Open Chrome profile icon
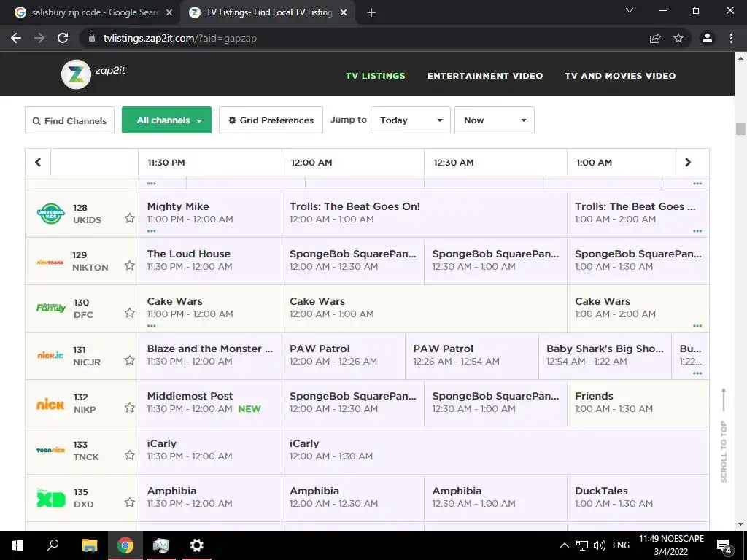Image resolution: width=747 pixels, height=560 pixels. tap(708, 38)
